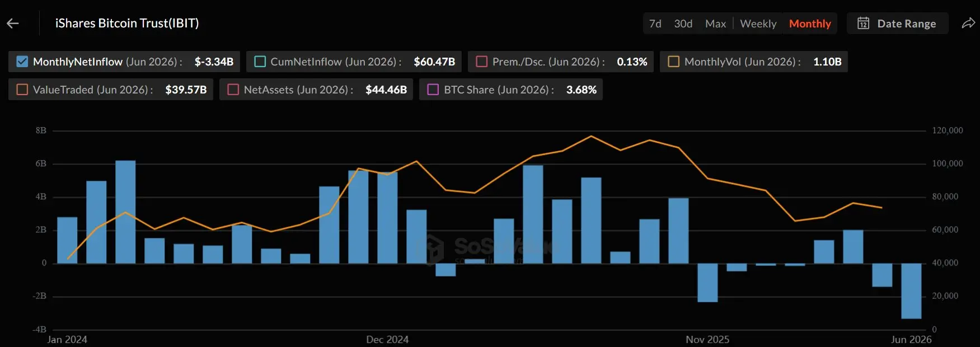The image size is (980, 347).
Task: Select the Monthly interval tab
Action: tap(810, 24)
